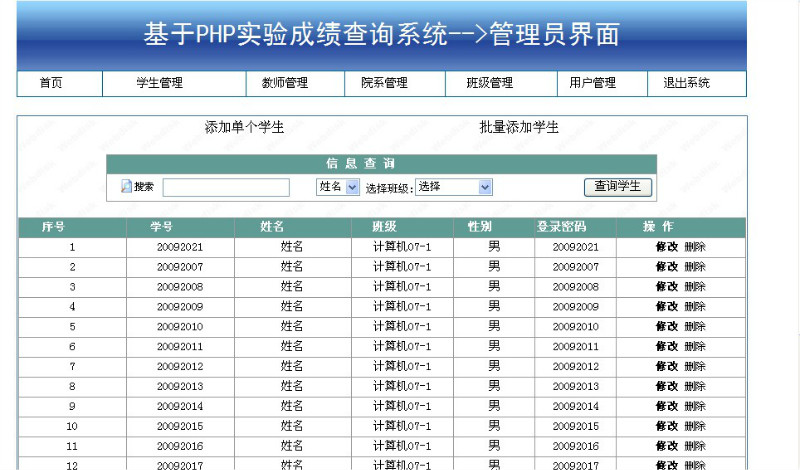Click 删除 for student 20092013

click(x=695, y=386)
